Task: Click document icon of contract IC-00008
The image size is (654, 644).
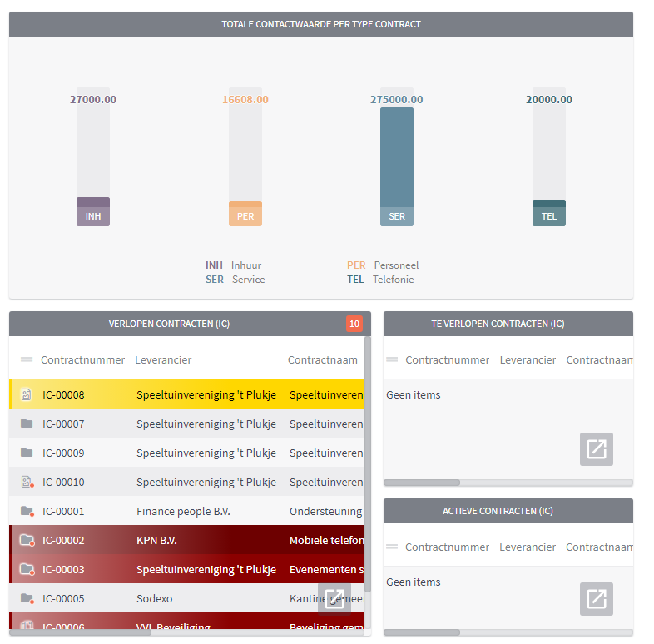Action: tap(27, 394)
